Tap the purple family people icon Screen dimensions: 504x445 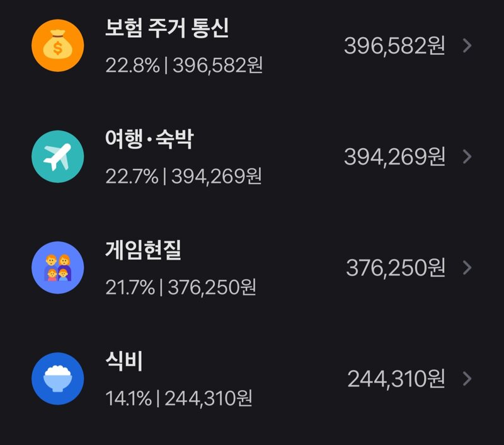pyautogui.click(x=58, y=267)
